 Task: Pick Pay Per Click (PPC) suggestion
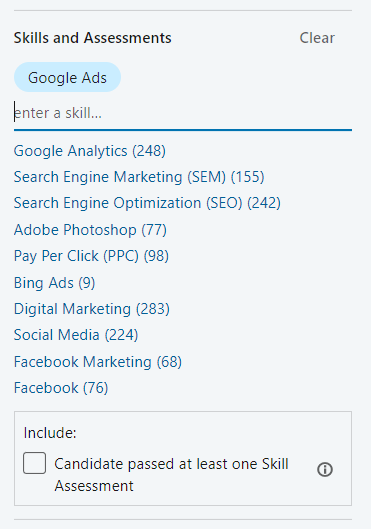coord(91,256)
